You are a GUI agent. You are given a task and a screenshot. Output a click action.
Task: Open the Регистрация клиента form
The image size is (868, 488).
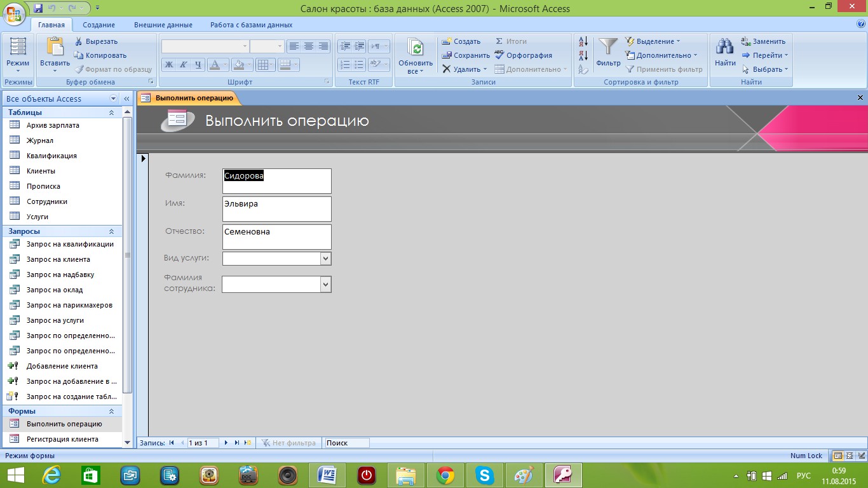[x=62, y=439]
